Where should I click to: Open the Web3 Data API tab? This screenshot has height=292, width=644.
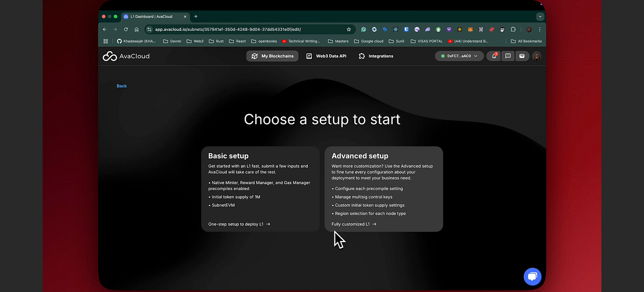pos(326,56)
